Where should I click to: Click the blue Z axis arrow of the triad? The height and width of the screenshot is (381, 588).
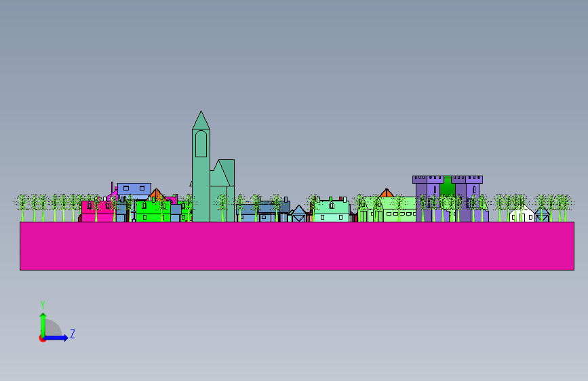coord(56,338)
